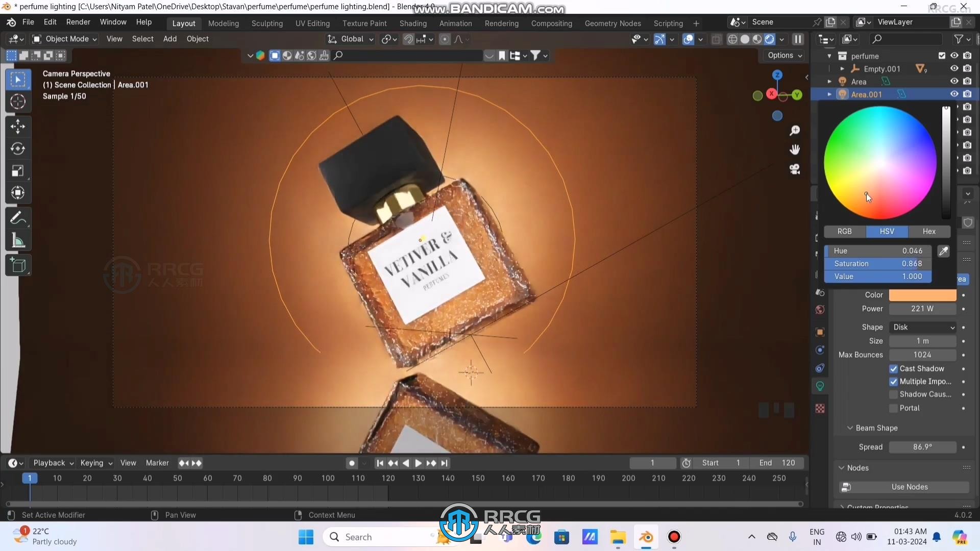Click frame 1 on the timeline

[x=30, y=478]
